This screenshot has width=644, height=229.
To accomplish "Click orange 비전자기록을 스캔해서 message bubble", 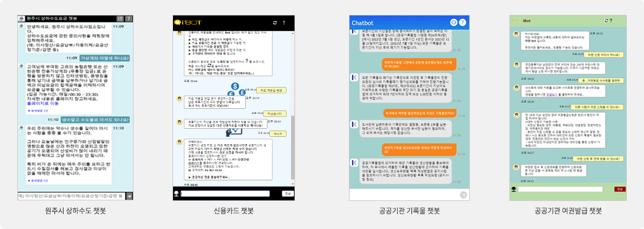I will pos(418,65).
